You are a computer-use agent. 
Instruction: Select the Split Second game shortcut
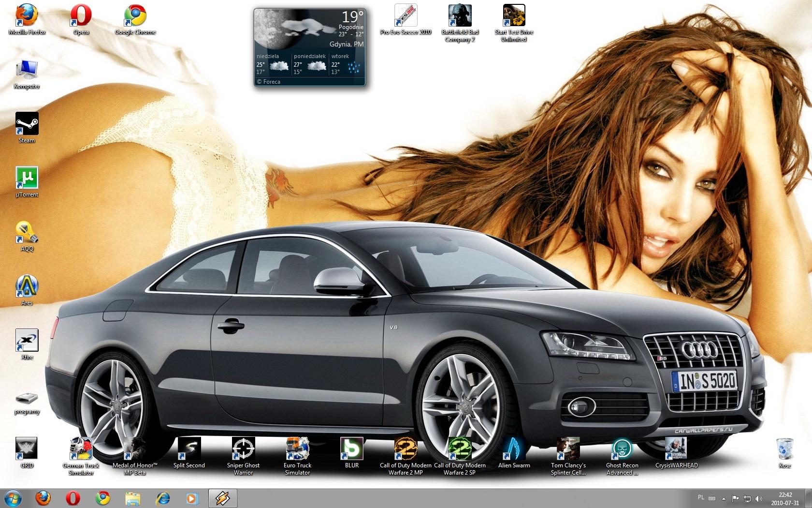[189, 453]
